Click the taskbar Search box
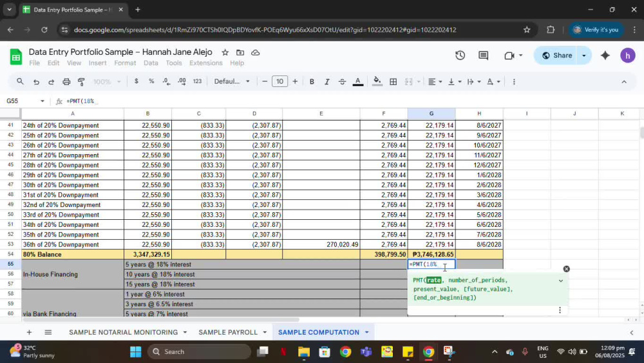Image resolution: width=644 pixels, height=363 pixels. [199, 352]
